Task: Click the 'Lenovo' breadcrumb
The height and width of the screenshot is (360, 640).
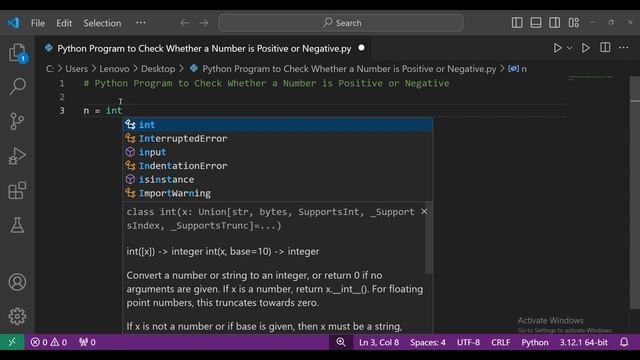Action: 114,69
